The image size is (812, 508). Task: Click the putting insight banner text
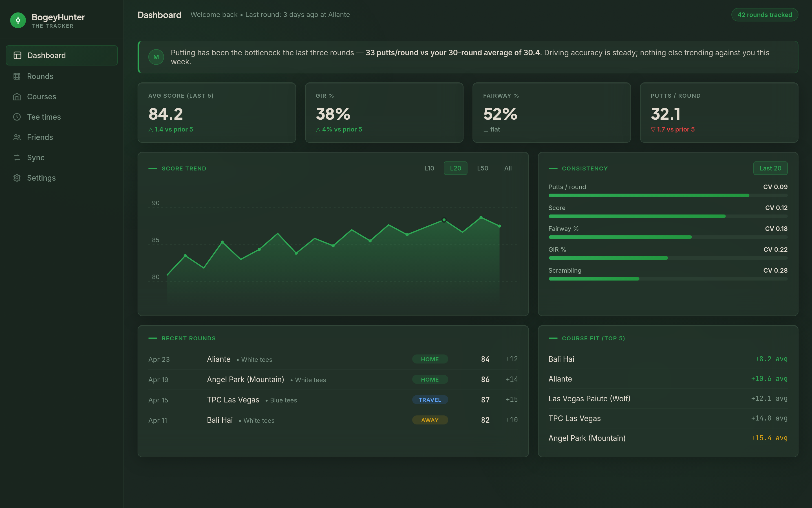coord(470,57)
